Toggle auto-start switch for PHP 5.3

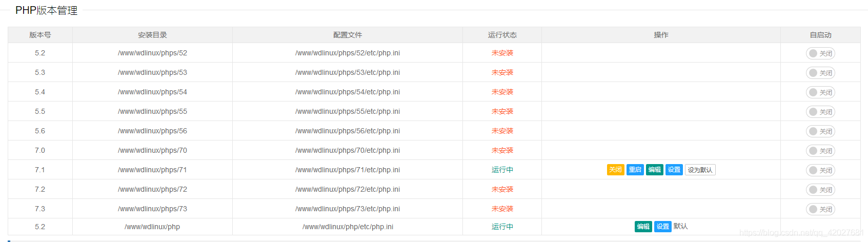coord(820,73)
